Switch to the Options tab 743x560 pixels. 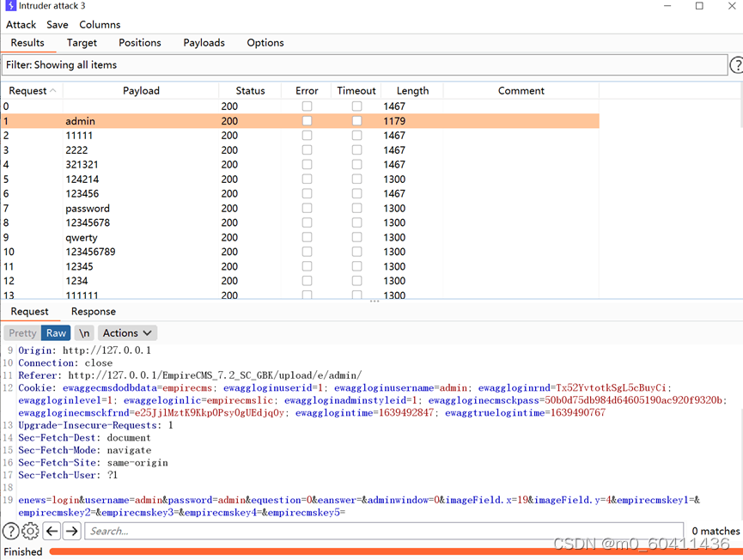pos(265,43)
